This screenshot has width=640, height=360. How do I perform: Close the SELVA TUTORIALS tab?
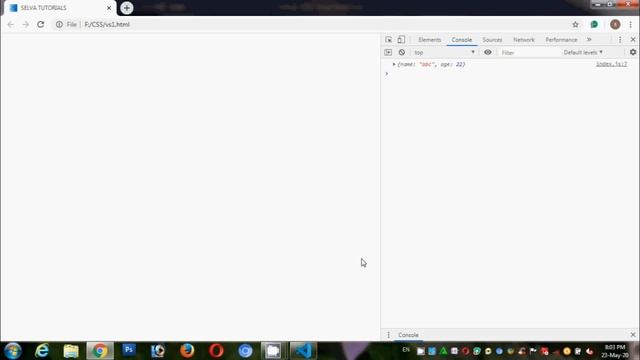point(109,8)
